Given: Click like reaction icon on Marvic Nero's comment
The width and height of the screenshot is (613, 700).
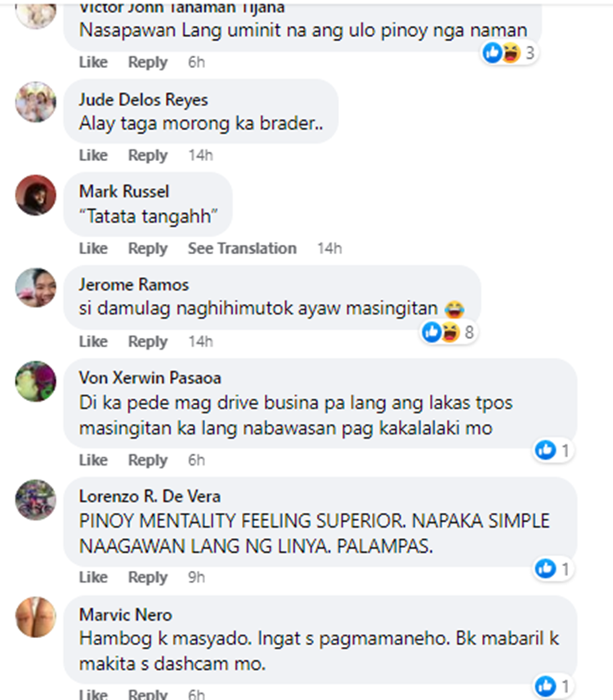Looking at the screenshot, I should 545,686.
